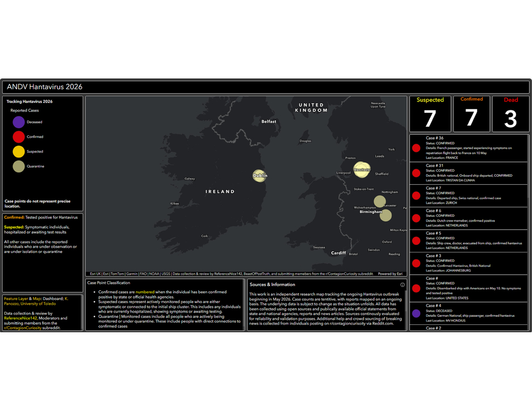The height and width of the screenshot is (410, 532).
Task: Click the 'ANDV Hantavirus 2026' dashboard title
Action: [45, 87]
